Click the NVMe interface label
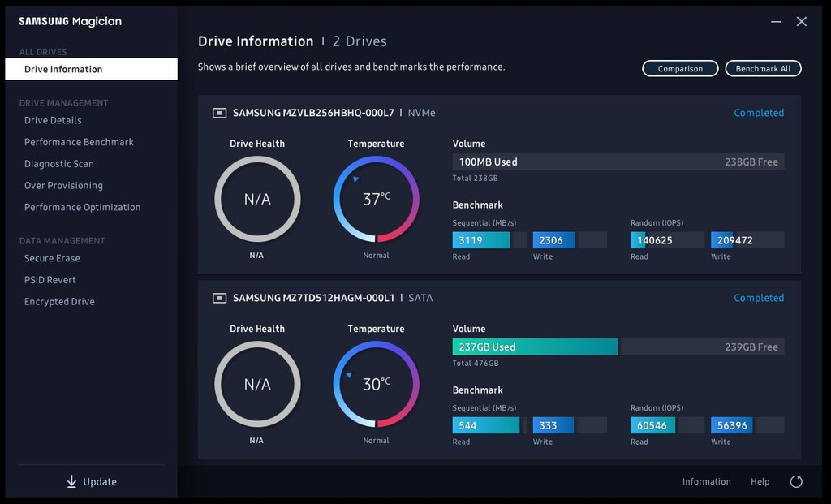The height and width of the screenshot is (504, 831). pyautogui.click(x=421, y=113)
